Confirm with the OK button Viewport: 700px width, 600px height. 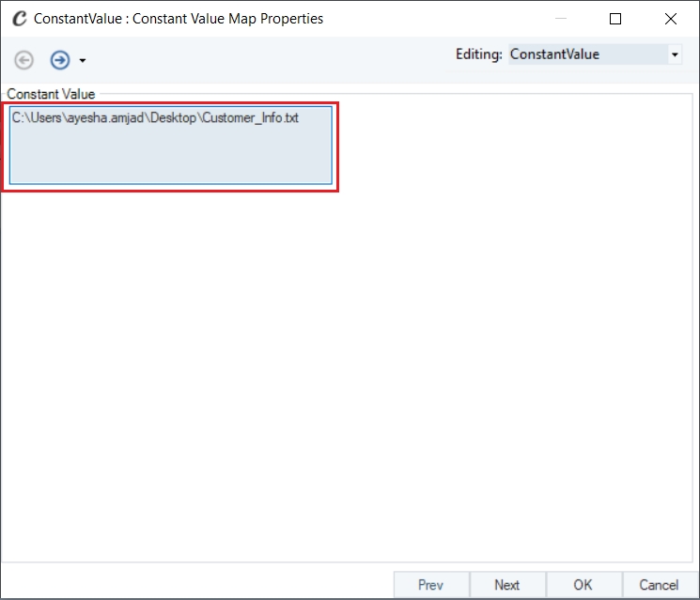(x=583, y=584)
